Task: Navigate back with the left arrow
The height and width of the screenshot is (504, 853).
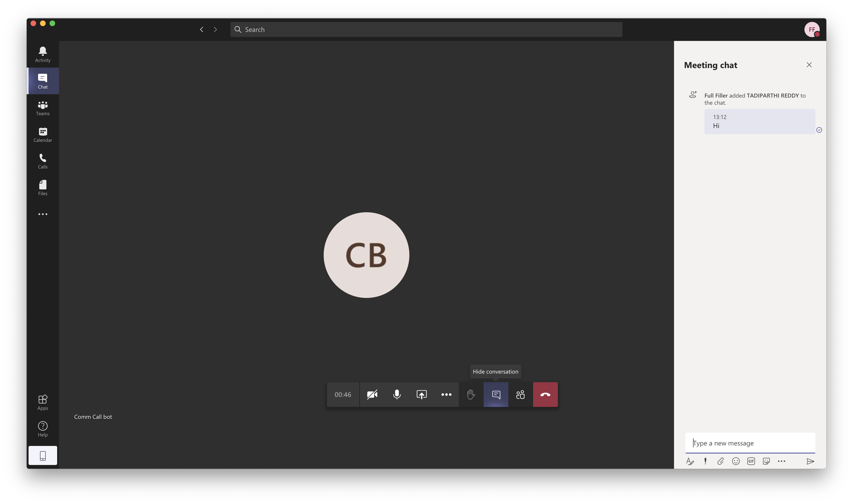Action: pos(202,30)
